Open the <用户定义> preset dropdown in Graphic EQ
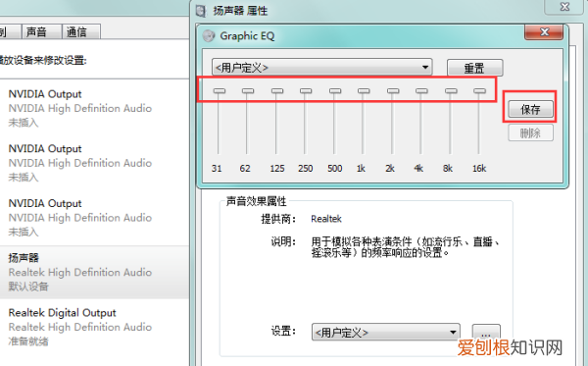The image size is (588, 366). click(322, 68)
